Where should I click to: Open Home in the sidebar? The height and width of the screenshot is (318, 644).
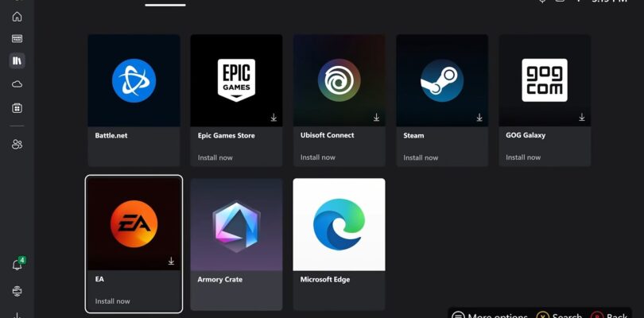coord(17,17)
